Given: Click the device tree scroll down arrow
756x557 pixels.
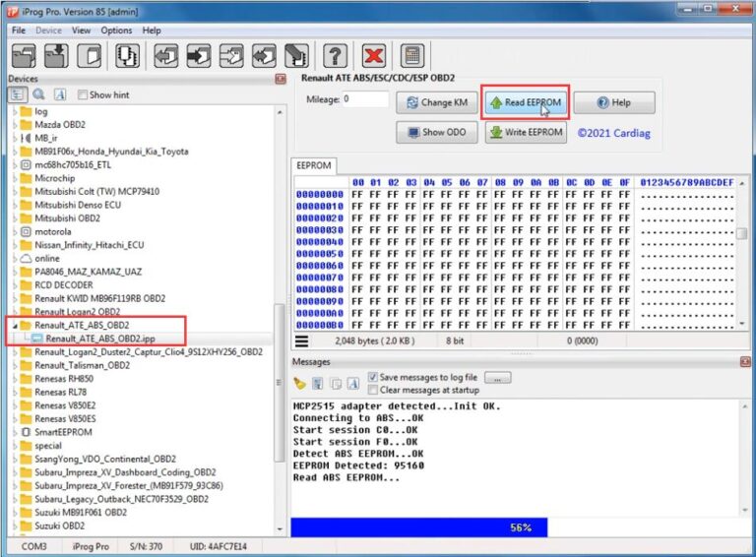Looking at the screenshot, I should tap(280, 529).
